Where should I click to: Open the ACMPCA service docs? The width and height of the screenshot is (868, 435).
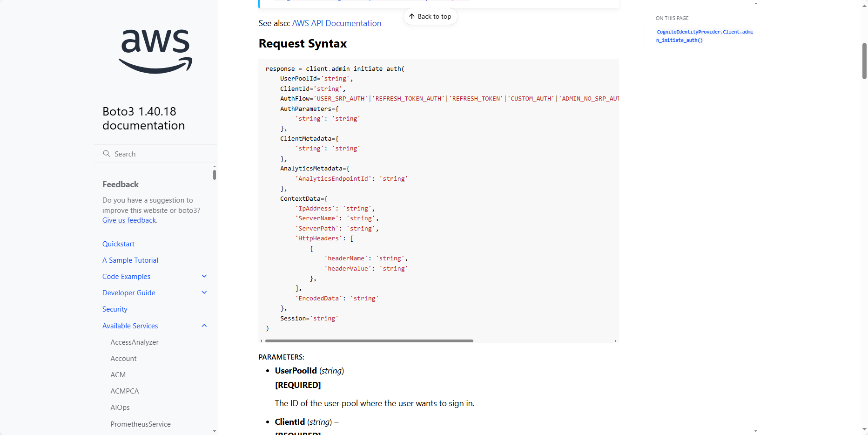pos(125,391)
